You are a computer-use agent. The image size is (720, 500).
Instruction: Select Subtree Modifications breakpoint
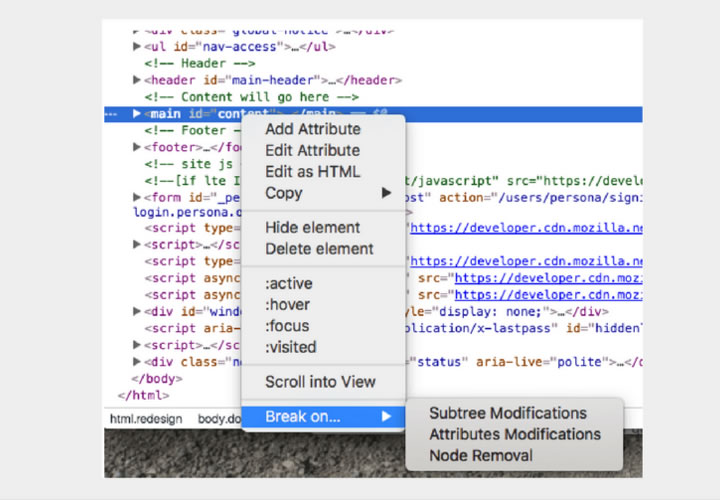[507, 413]
